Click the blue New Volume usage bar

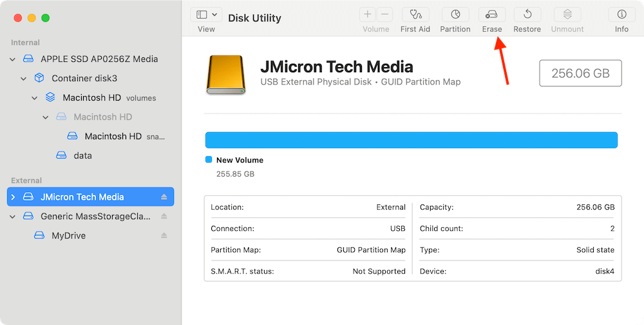pos(411,140)
